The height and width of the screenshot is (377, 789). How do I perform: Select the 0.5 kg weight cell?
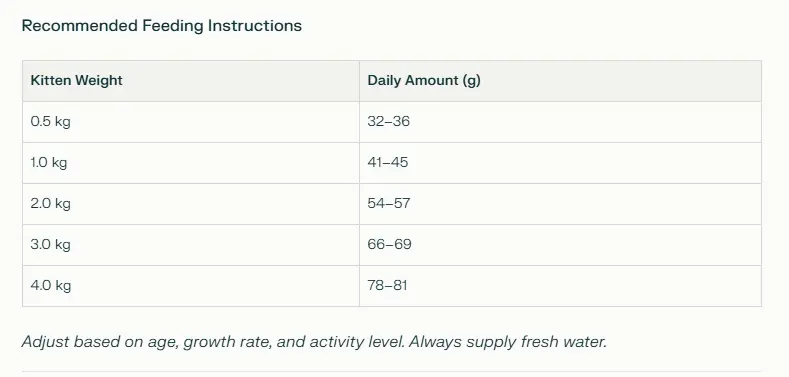(x=191, y=122)
